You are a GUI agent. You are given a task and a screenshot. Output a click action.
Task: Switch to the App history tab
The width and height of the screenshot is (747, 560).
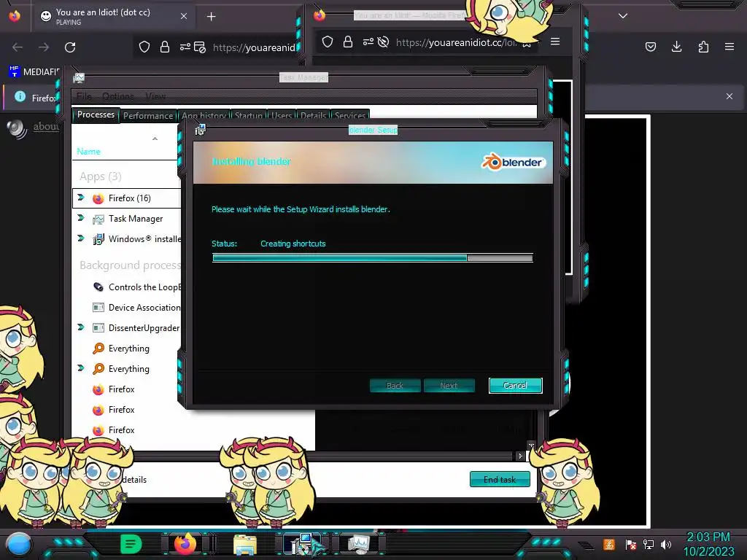coord(204,116)
